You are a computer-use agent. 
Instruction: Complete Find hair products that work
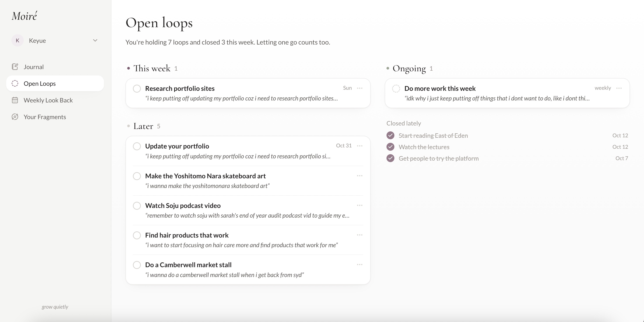coord(137,235)
